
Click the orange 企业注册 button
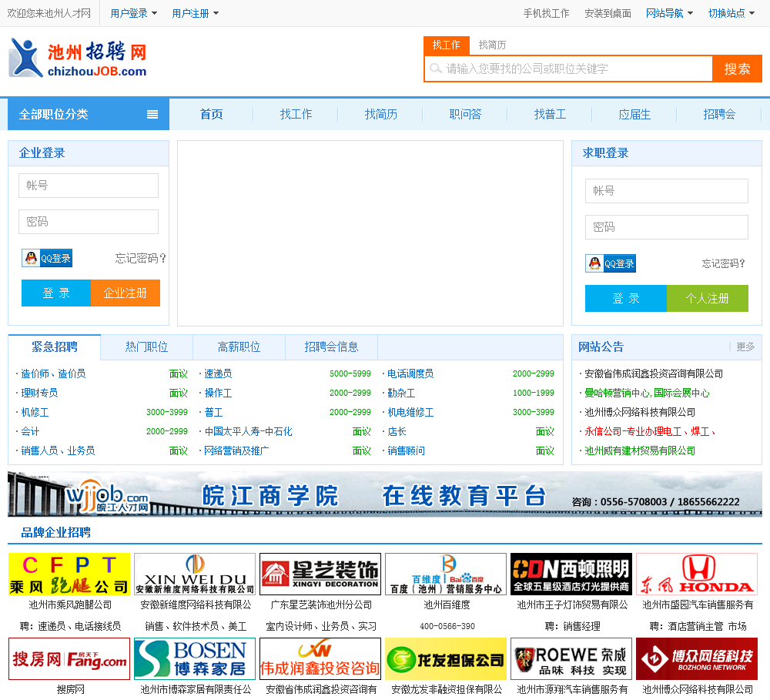coord(126,293)
